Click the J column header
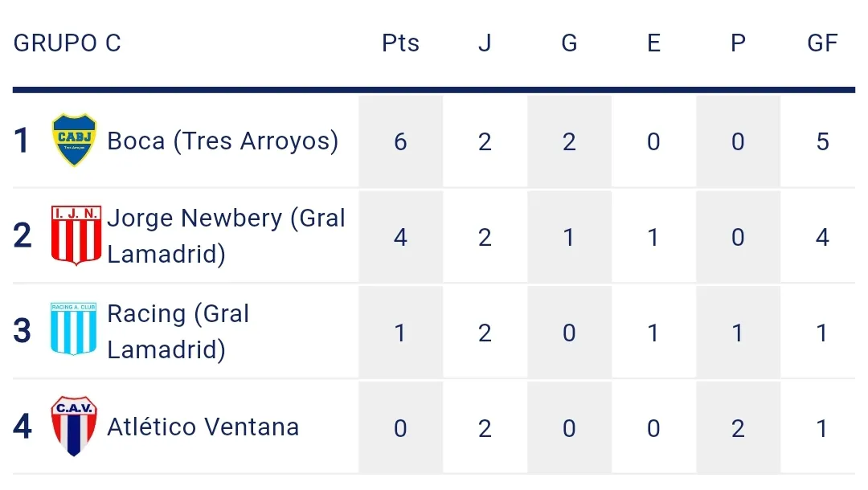 pyautogui.click(x=485, y=43)
